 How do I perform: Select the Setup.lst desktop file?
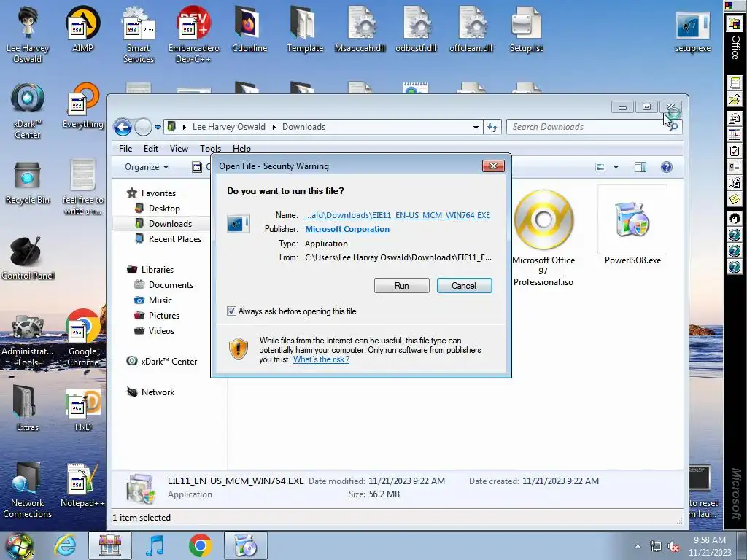click(x=527, y=29)
